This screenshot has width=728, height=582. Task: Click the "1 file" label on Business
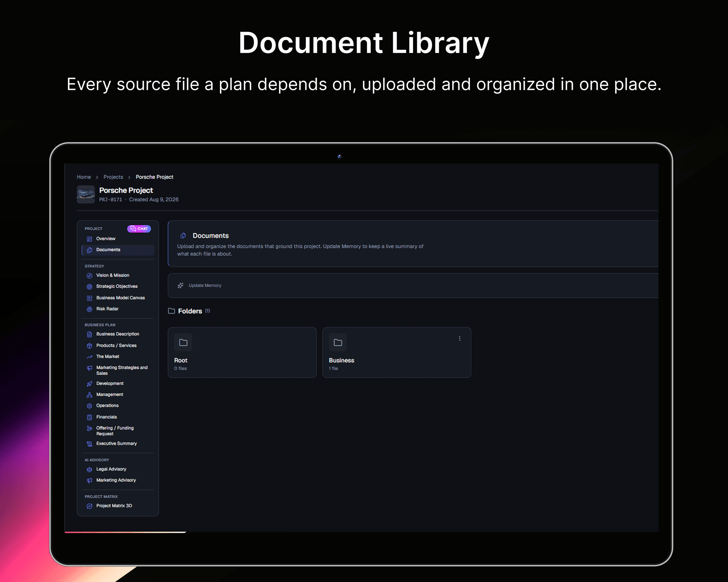[333, 368]
